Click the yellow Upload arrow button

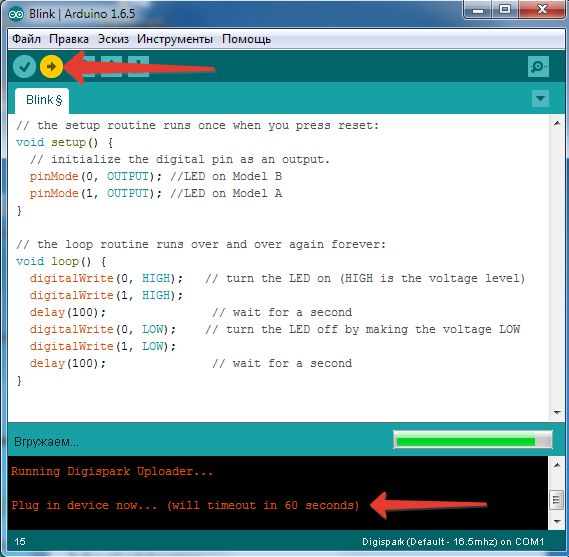click(52, 67)
